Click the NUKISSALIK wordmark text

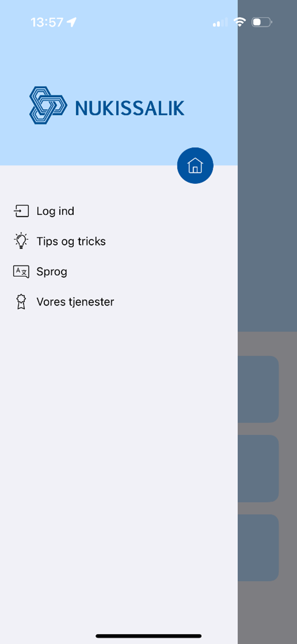tap(130, 108)
